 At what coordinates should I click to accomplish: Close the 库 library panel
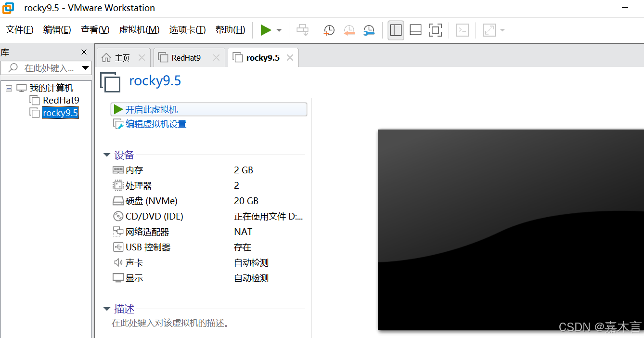tap(84, 52)
